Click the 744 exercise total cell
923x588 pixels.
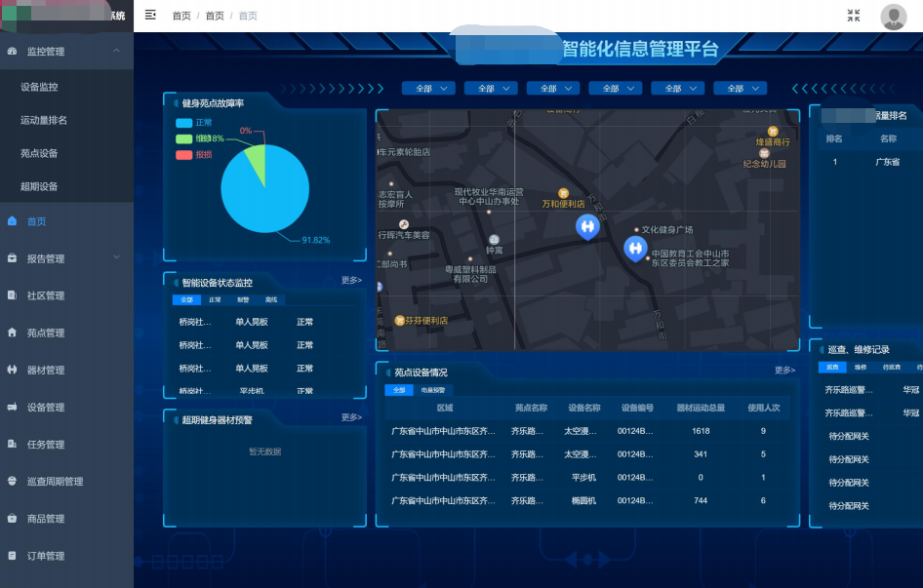coord(701,500)
